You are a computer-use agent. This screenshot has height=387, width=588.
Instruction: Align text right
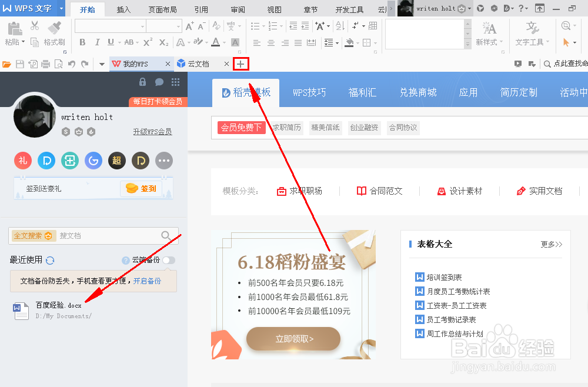[285, 43]
